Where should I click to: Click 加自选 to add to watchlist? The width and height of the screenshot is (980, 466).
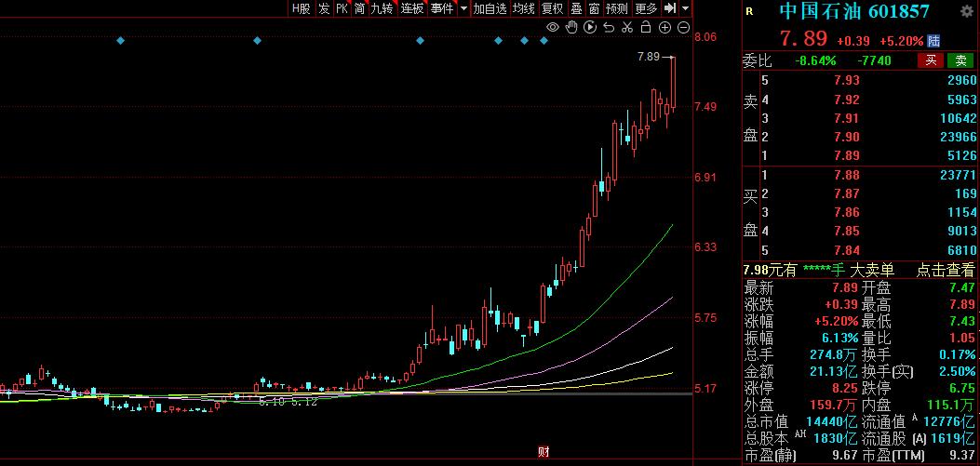[490, 8]
